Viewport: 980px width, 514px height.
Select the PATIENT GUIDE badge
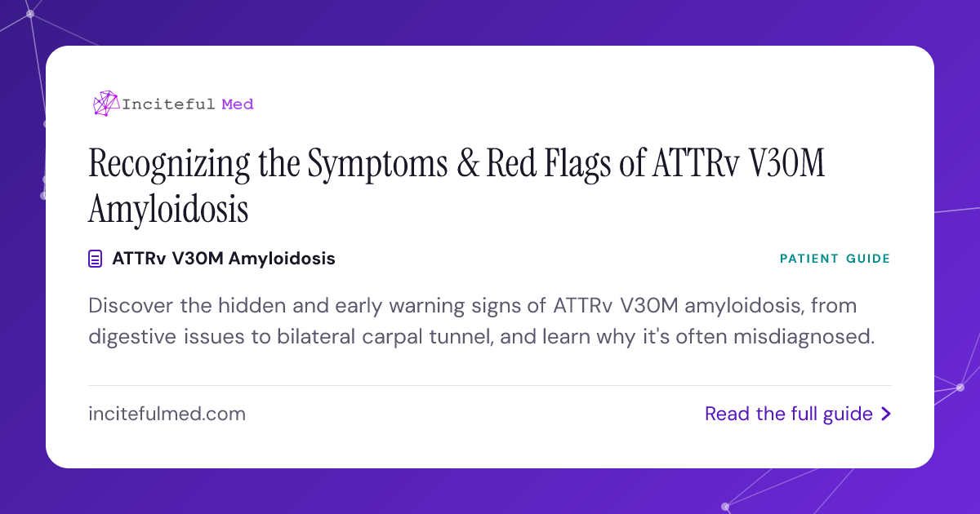pyautogui.click(x=835, y=259)
